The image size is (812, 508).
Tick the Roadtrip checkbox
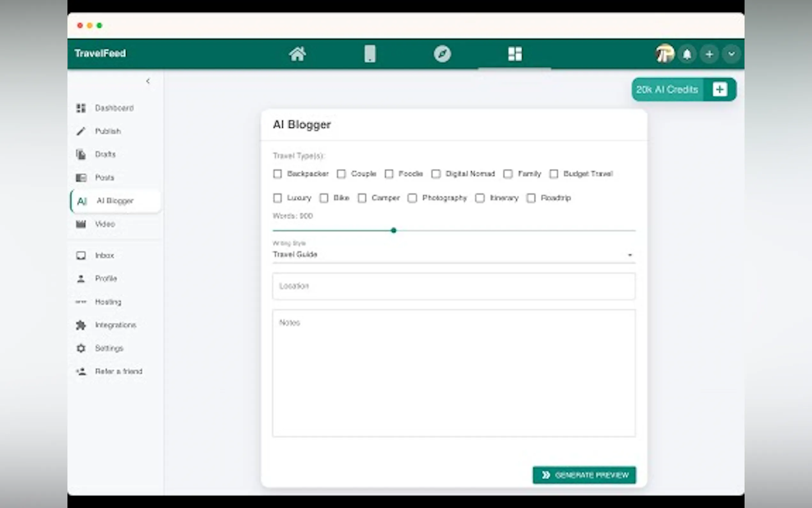tap(531, 198)
